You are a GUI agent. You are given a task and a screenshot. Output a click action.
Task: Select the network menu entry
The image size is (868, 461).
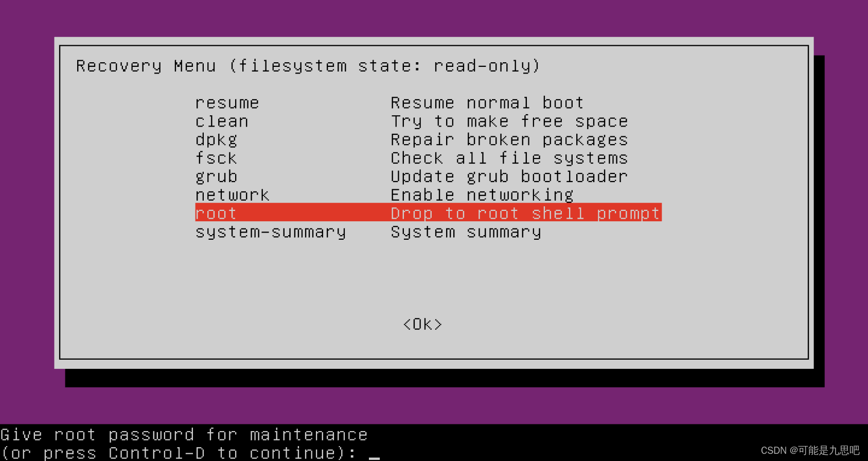pyautogui.click(x=232, y=195)
